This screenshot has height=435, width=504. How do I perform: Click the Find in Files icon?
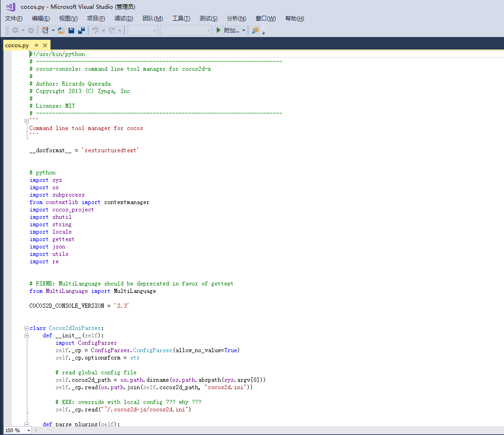[x=255, y=31]
